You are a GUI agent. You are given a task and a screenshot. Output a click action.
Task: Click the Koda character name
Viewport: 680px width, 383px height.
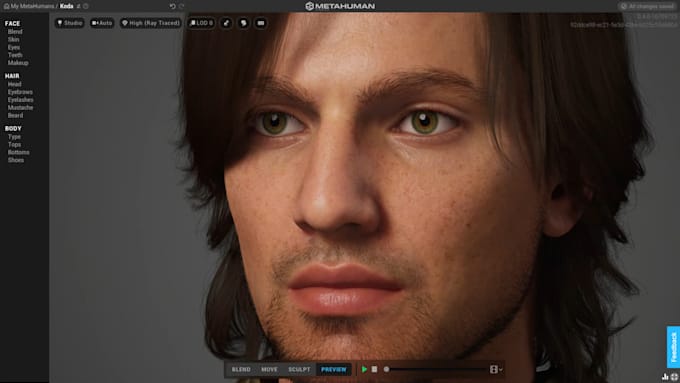tap(66, 6)
